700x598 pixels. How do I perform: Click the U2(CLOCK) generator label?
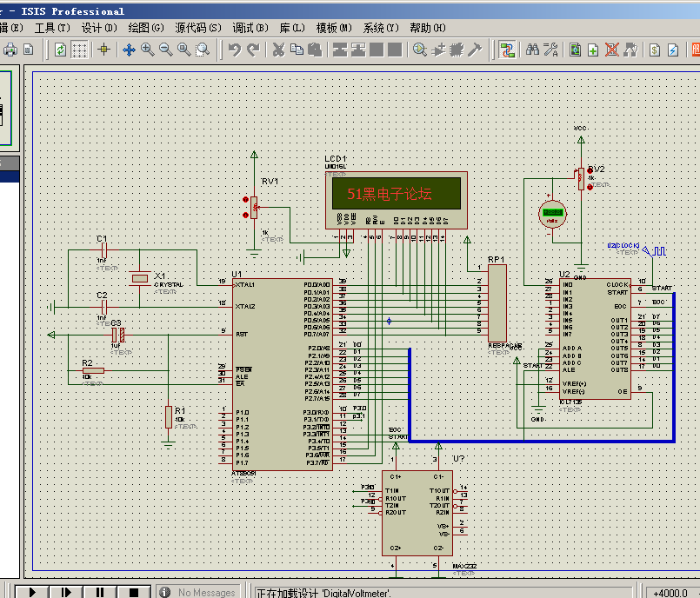(623, 246)
